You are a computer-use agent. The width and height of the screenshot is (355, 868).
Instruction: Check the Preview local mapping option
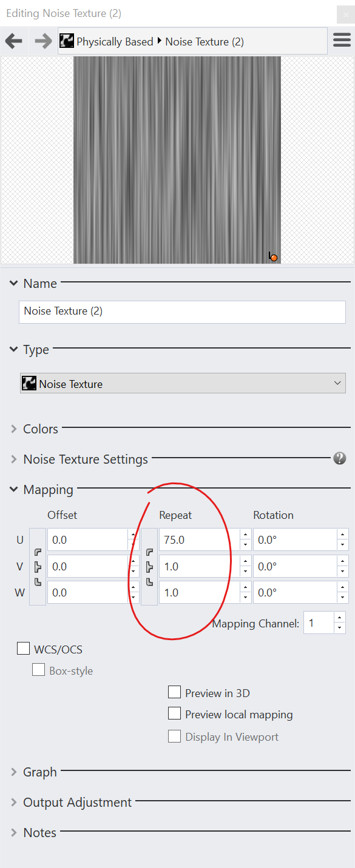point(175,713)
